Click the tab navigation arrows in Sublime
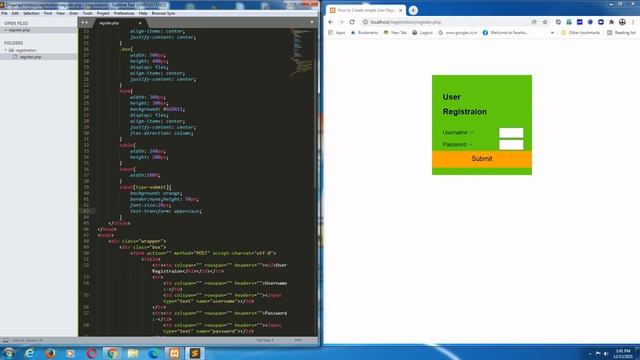The image size is (640, 360). (x=84, y=22)
